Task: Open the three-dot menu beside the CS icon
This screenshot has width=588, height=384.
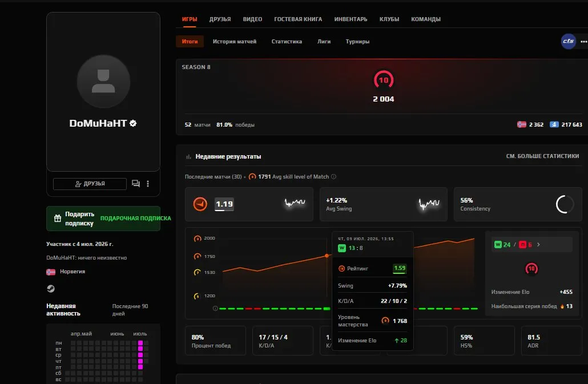Action: 583,42
